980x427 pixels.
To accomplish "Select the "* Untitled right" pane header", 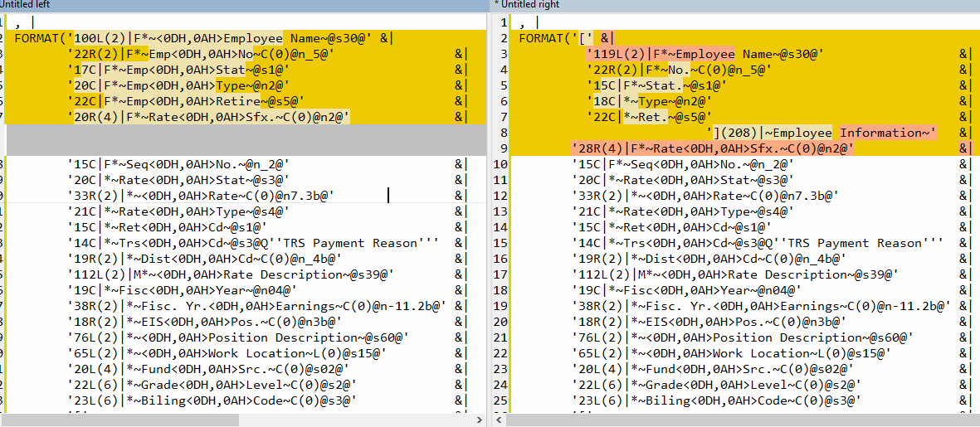I will pos(526,5).
